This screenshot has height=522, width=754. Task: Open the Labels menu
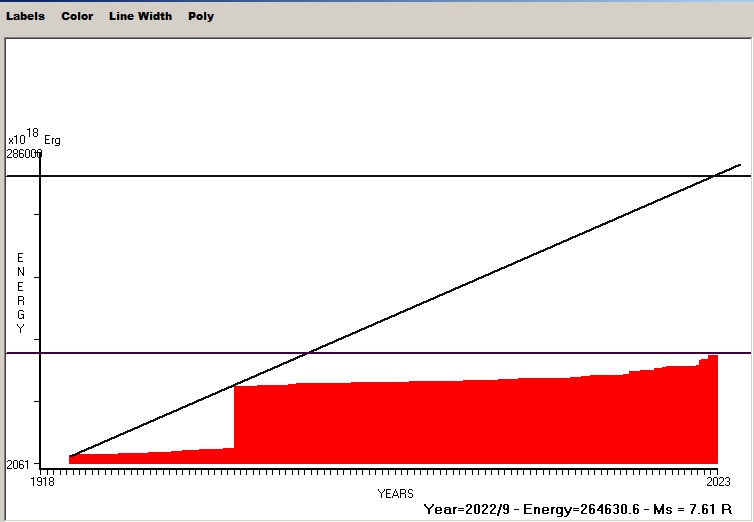tap(25, 16)
